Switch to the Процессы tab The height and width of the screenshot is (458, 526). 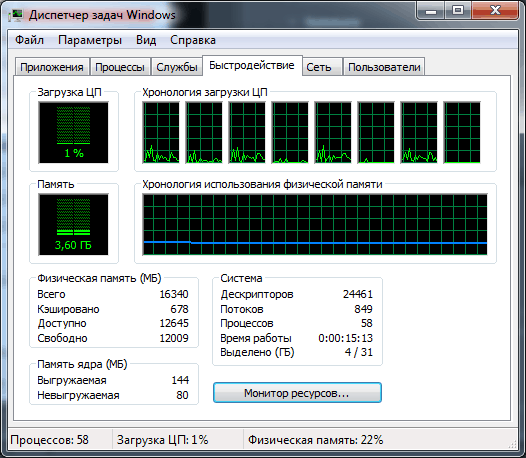120,67
